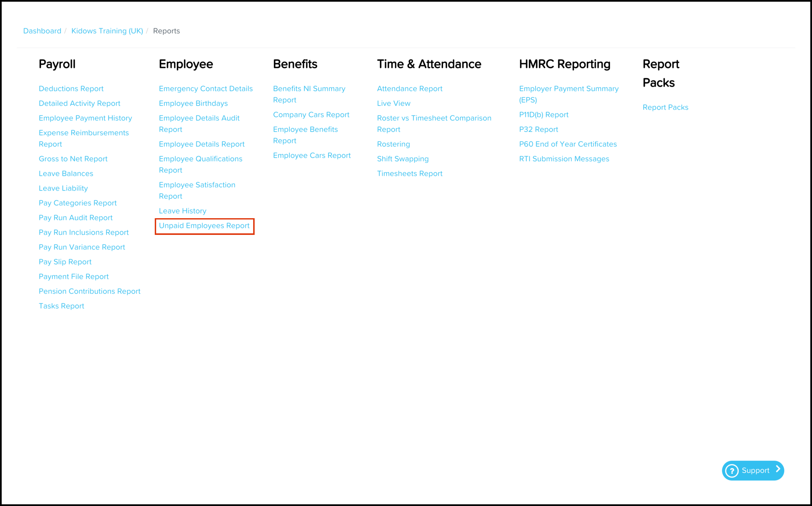Open the Deductions Report

(x=71, y=89)
